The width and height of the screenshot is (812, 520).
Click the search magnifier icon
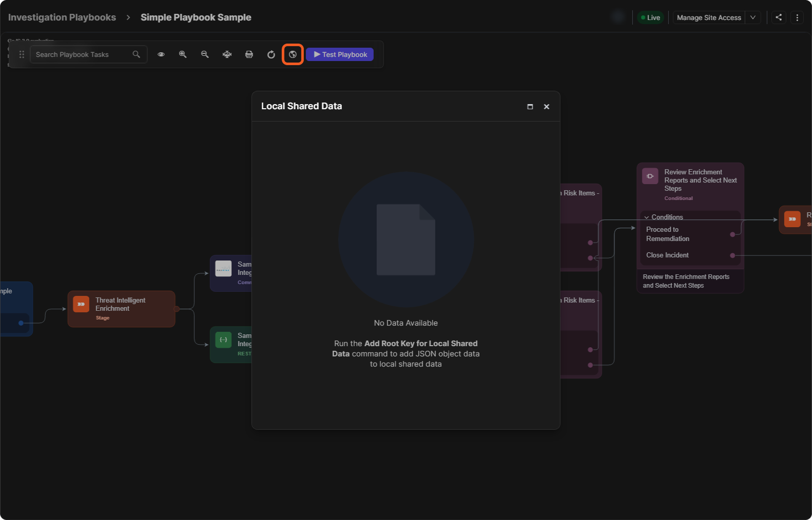coord(136,54)
